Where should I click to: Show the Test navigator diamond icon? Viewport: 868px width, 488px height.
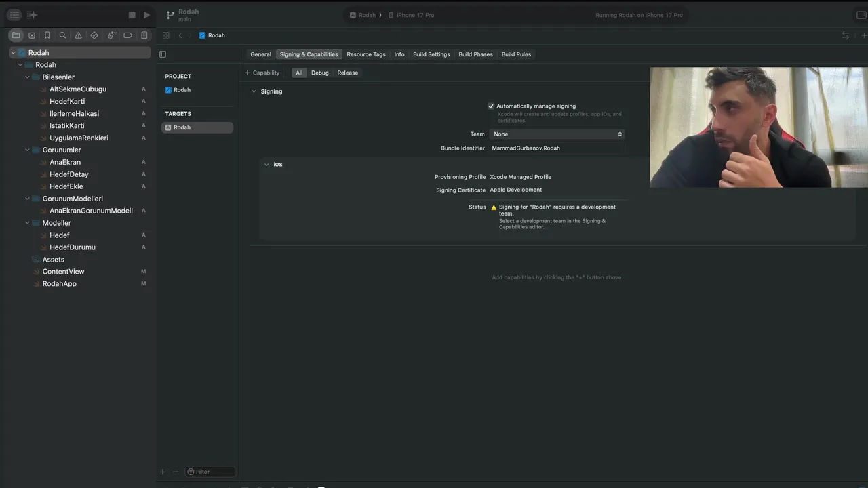(94, 35)
